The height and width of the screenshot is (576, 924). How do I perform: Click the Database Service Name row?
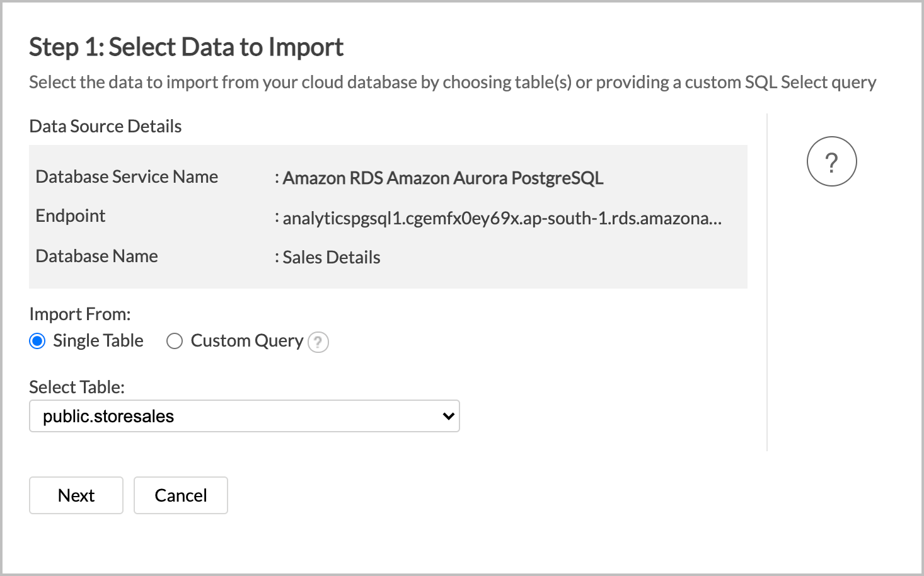(126, 177)
